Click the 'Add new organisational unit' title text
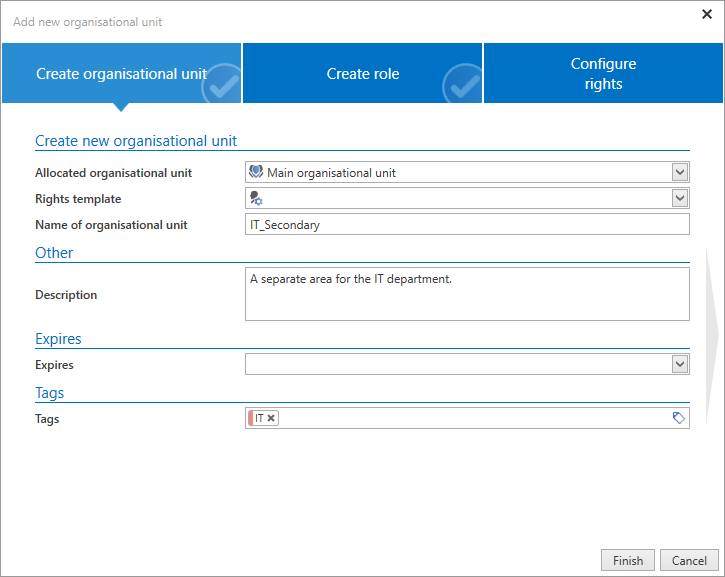This screenshot has height=577, width=725. pos(87,22)
